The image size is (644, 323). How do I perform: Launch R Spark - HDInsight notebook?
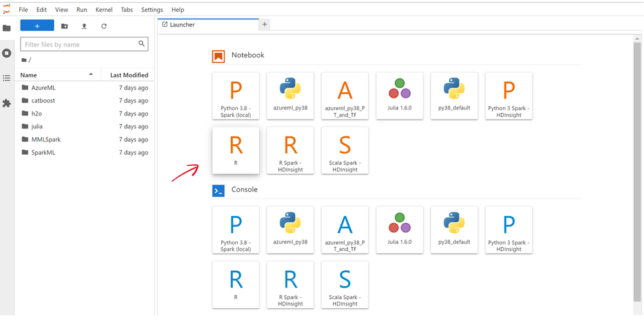click(x=290, y=150)
